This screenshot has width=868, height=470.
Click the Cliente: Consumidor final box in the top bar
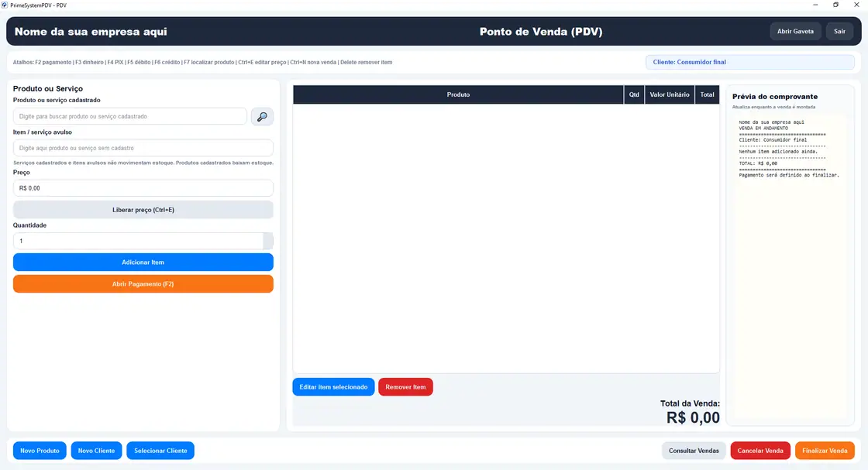(x=749, y=62)
